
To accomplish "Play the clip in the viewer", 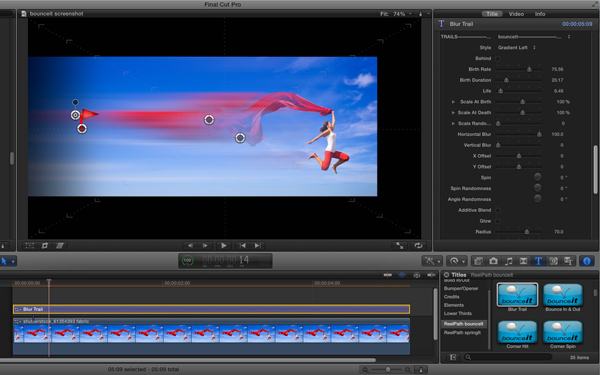I will click(x=224, y=246).
